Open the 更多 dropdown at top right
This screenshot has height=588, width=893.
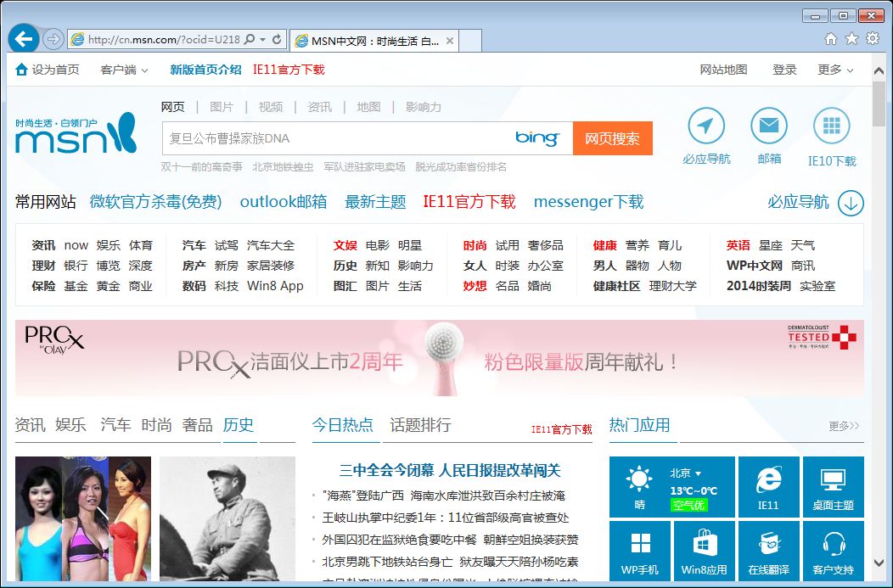point(829,69)
